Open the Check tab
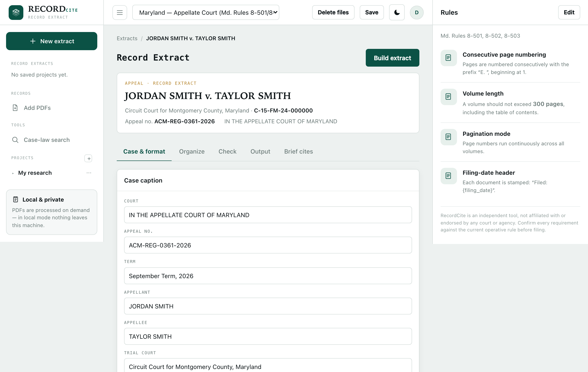 pyautogui.click(x=227, y=151)
